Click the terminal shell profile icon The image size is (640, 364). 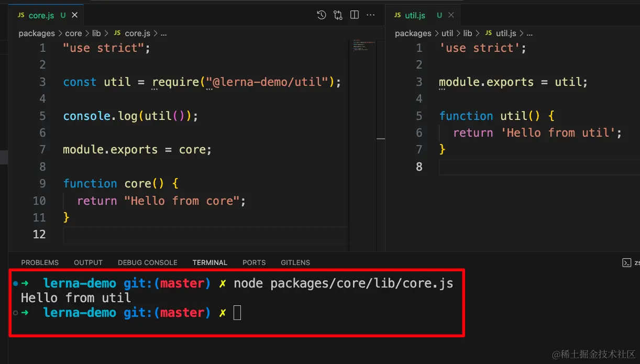[x=626, y=262]
